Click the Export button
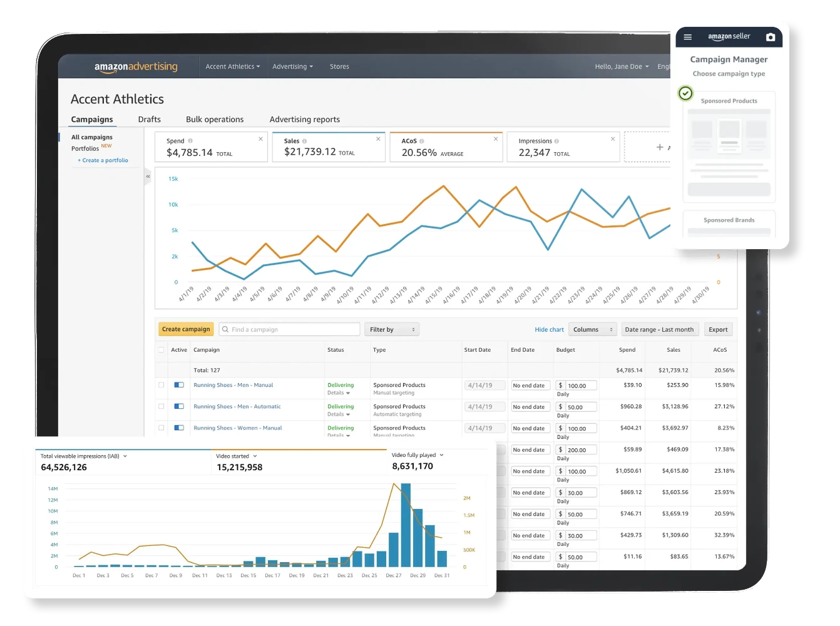This screenshot has width=840, height=626. 718,329
